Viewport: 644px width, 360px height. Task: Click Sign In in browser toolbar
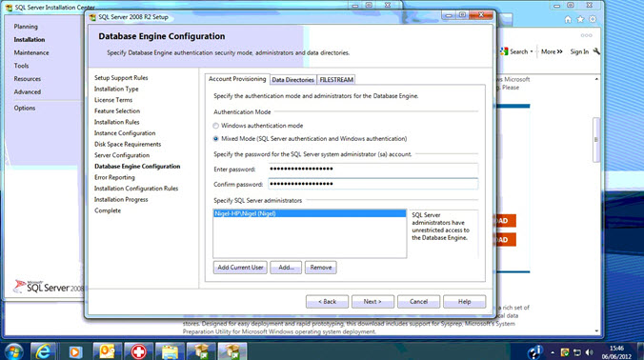pyautogui.click(x=579, y=51)
